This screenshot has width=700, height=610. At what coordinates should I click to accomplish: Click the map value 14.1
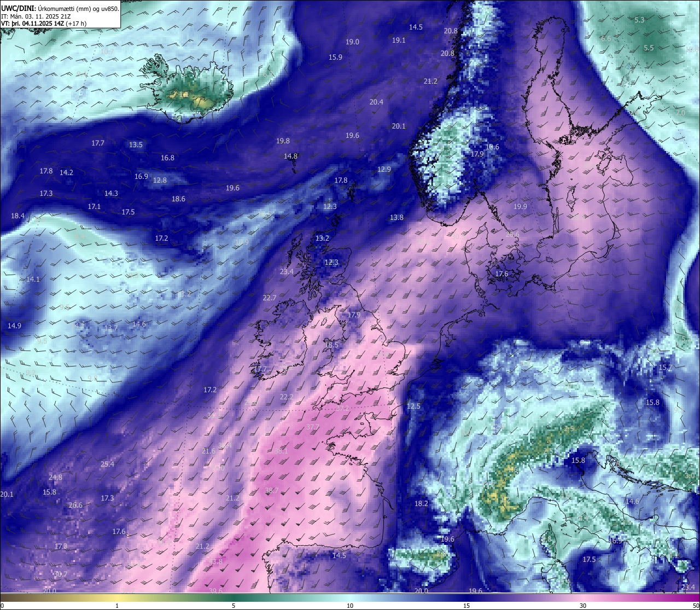tap(33, 280)
